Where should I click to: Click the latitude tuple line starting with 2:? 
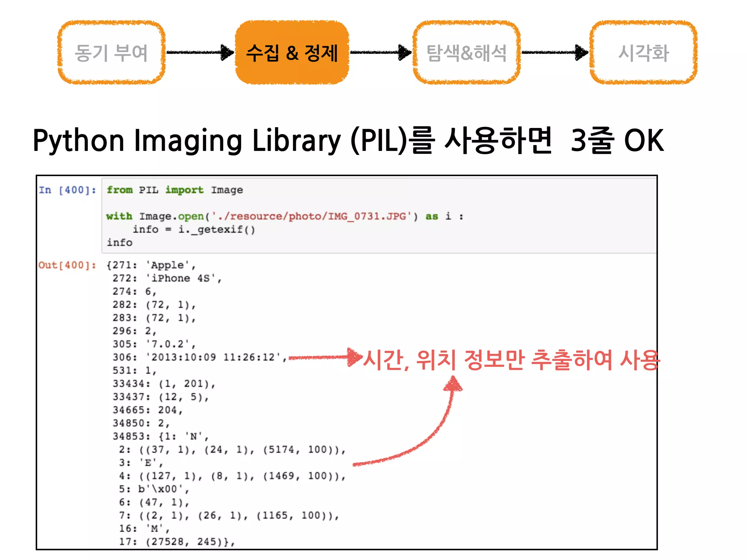coord(232,450)
